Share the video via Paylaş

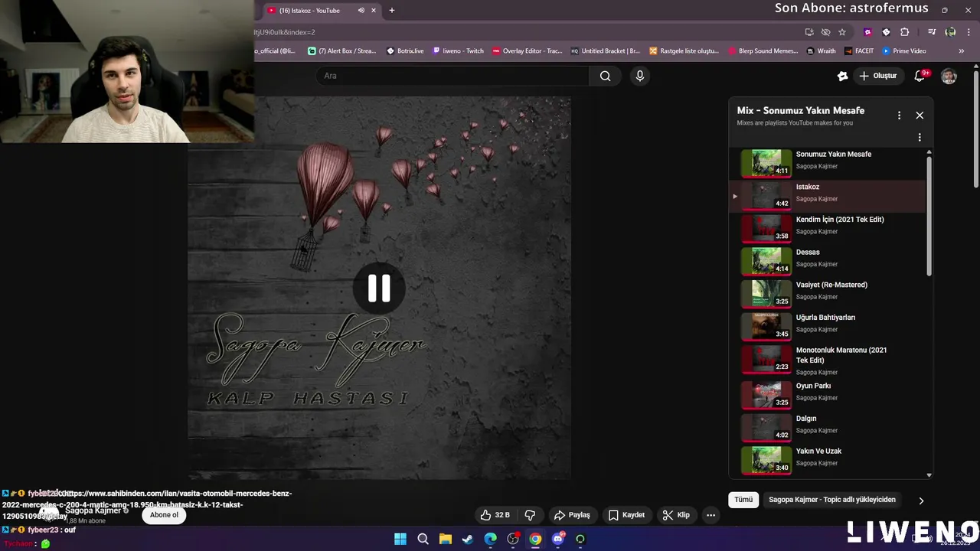click(x=572, y=515)
